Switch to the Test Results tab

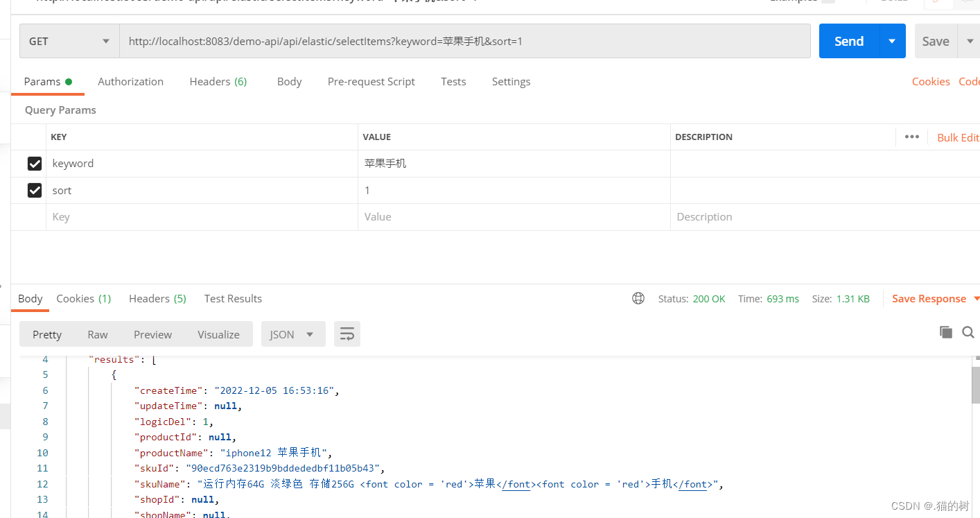(x=233, y=298)
